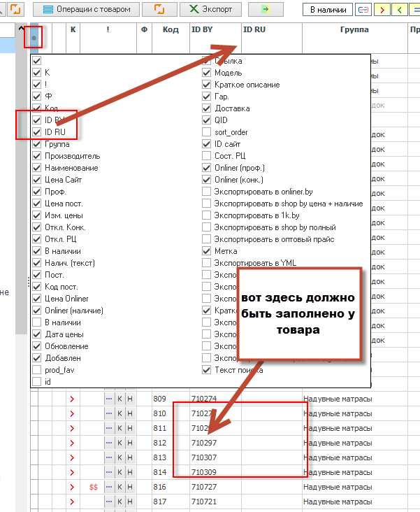420x512 pixels.
Task: Click the K button in row 817
Action: tap(120, 502)
